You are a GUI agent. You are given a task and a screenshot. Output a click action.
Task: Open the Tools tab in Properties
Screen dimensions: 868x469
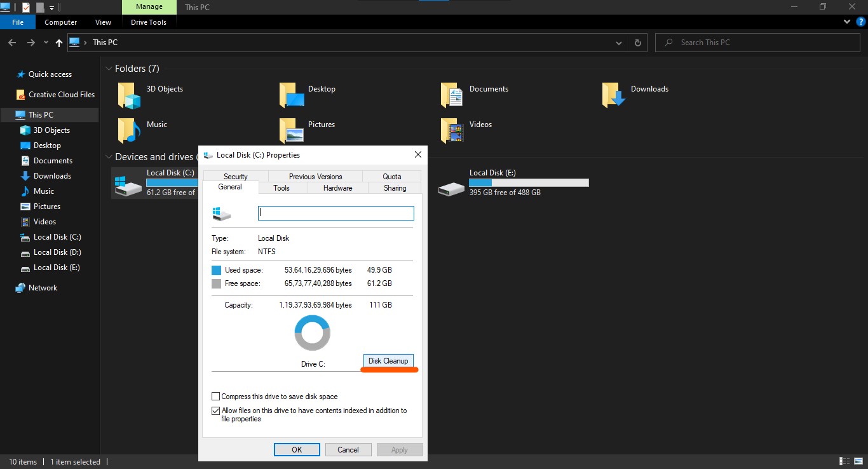coord(281,188)
